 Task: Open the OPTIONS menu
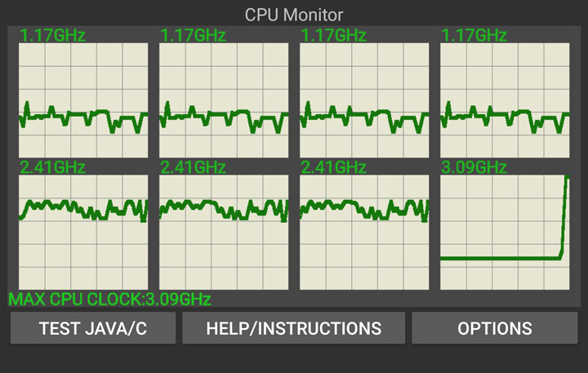point(495,329)
